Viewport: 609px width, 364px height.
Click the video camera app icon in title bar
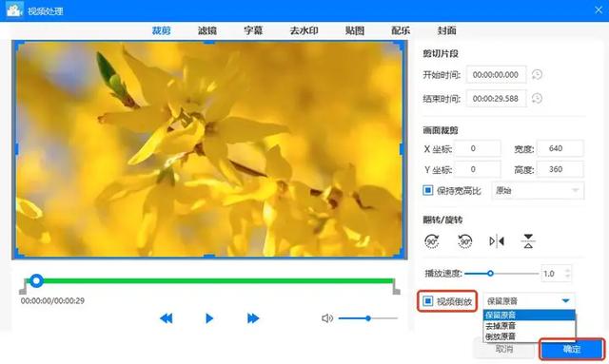(x=14, y=10)
